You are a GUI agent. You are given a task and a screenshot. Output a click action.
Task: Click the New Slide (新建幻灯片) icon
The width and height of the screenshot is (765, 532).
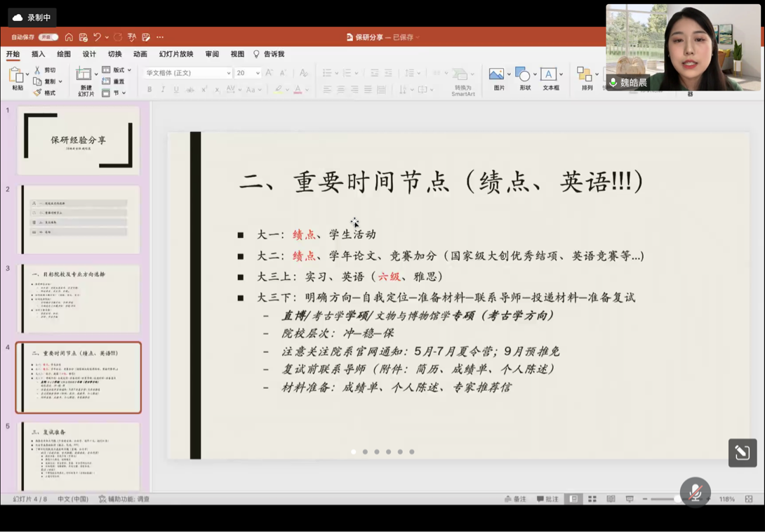coord(84,75)
